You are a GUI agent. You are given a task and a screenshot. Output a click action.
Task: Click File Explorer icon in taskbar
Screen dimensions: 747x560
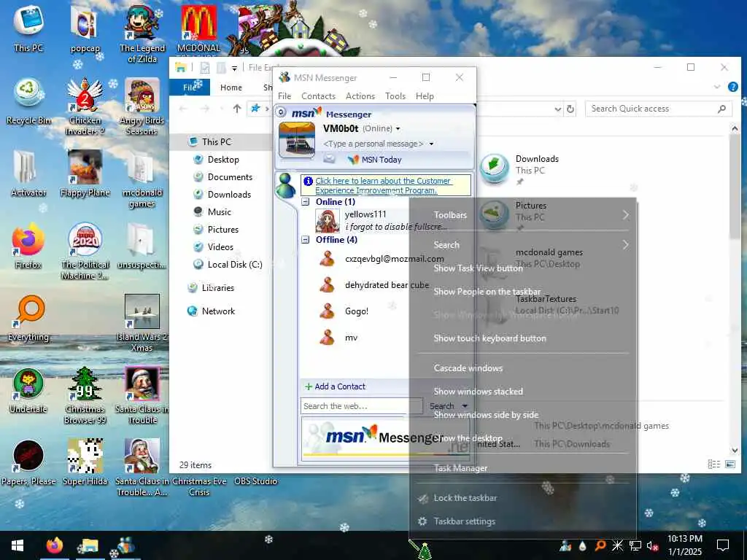pos(88,545)
